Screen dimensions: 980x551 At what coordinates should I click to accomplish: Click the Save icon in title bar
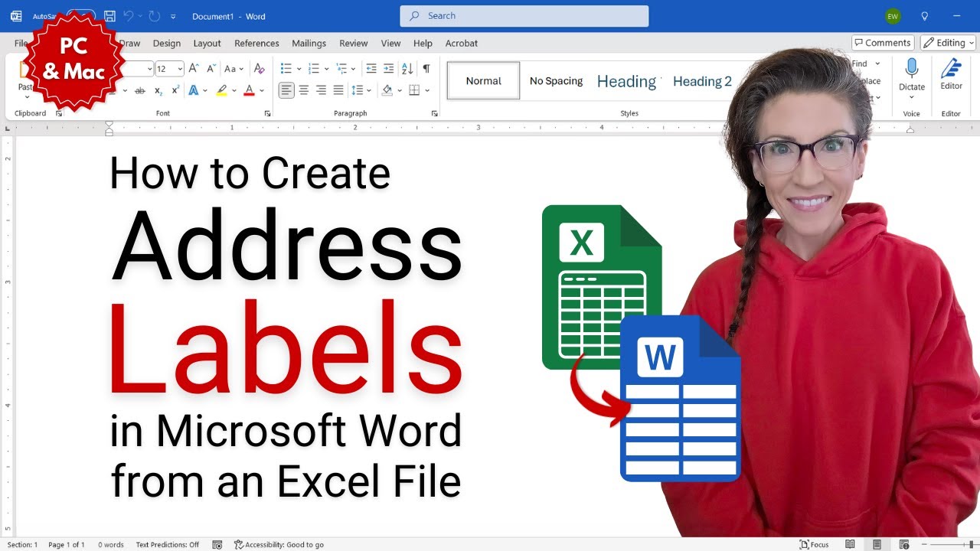(109, 16)
